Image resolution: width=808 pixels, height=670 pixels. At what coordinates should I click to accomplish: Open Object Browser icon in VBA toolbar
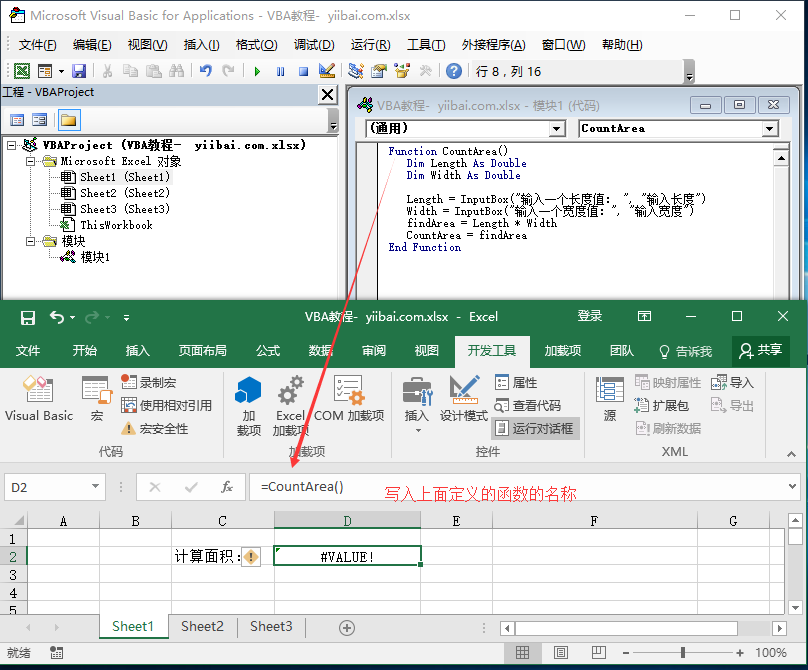[x=402, y=71]
